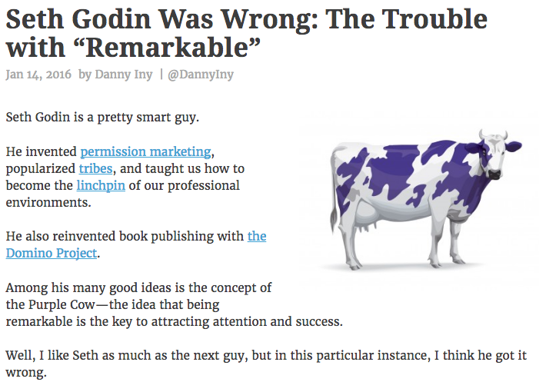Screen dimensions: 546x392
Task: Click the last paragraph starting with "Well, I like Seth"
Action: pyautogui.click(x=266, y=364)
